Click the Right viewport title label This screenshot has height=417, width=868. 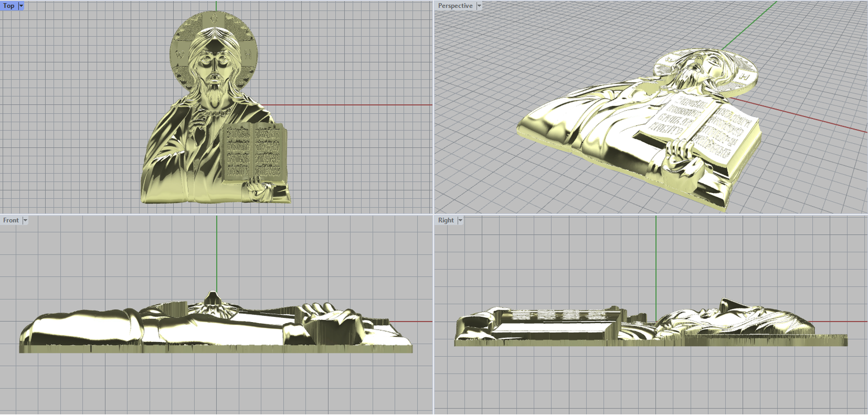point(445,221)
